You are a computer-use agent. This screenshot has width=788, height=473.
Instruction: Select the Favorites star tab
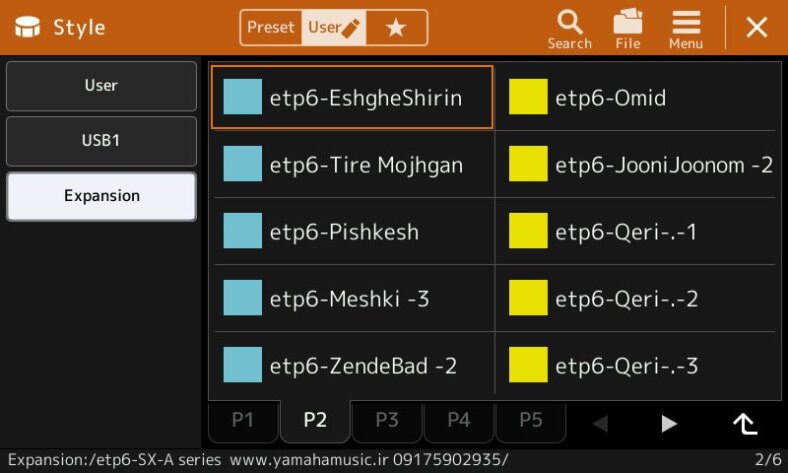tap(396, 28)
